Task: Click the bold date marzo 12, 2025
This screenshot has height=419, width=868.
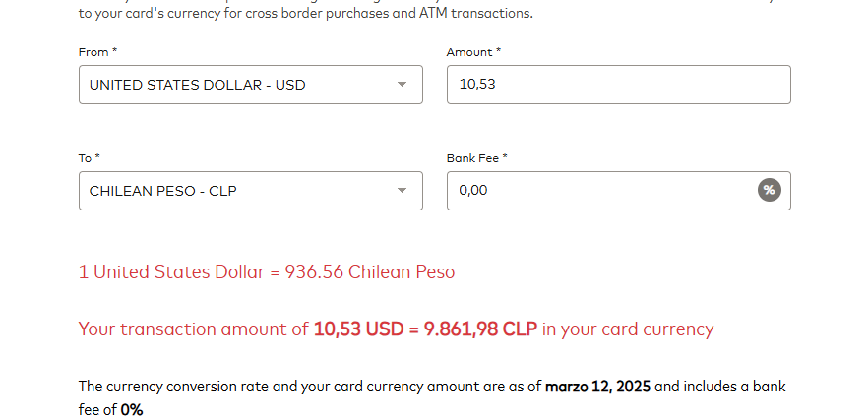Action: pos(597,387)
